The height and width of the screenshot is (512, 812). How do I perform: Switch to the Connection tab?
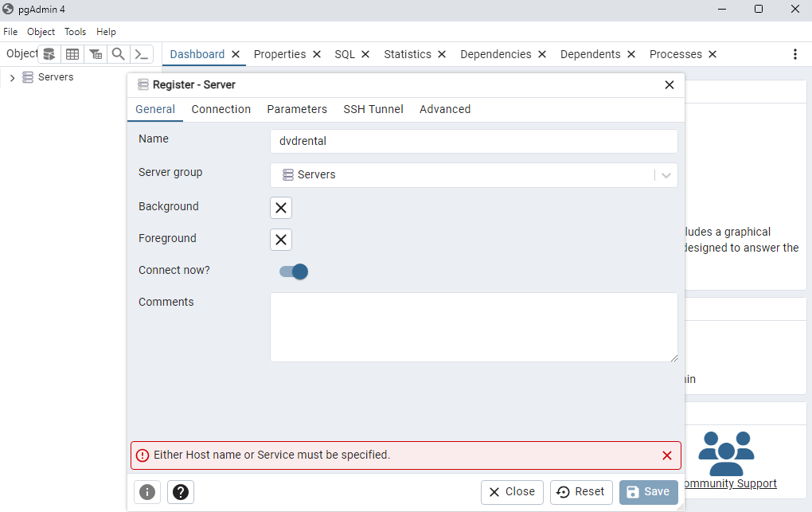tap(221, 109)
